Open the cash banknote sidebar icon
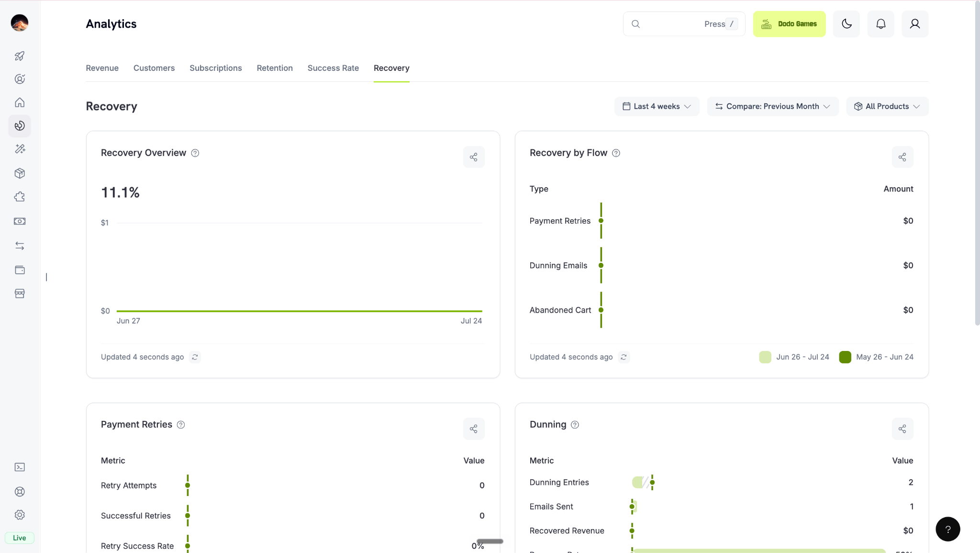Screen dimensions: 980x553 pos(20,221)
